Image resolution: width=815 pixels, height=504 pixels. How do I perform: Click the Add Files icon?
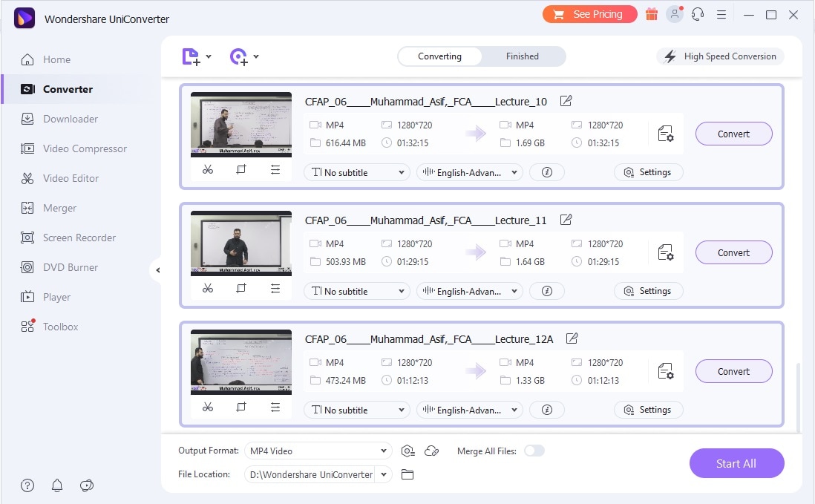(191, 56)
